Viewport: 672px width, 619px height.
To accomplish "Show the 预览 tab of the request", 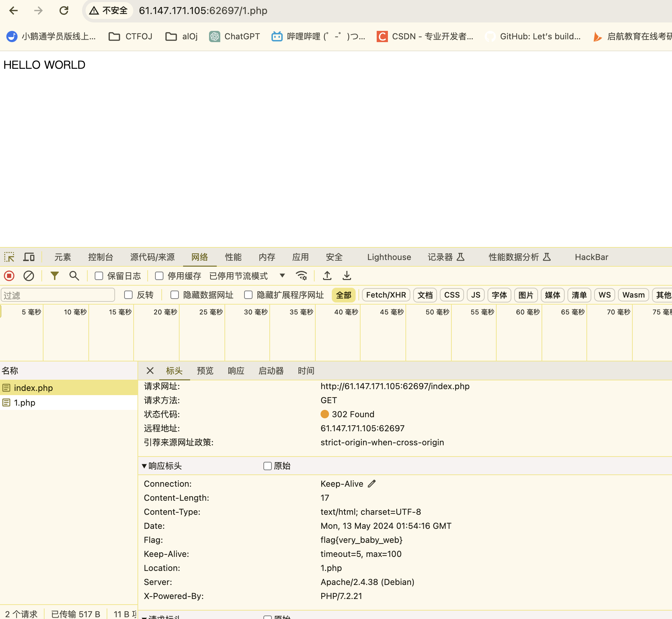I will (205, 371).
